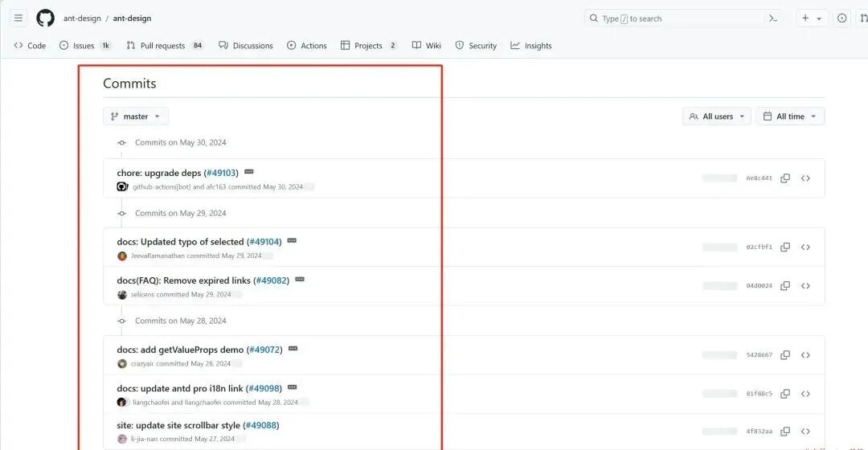Expand description of chore: upgrade deps commit
Image resolution: width=868 pixels, height=450 pixels.
[249, 172]
